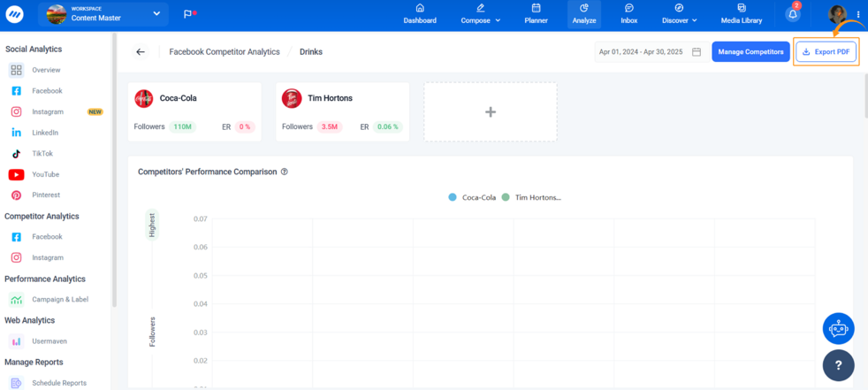Click the back arrow button

tap(141, 51)
